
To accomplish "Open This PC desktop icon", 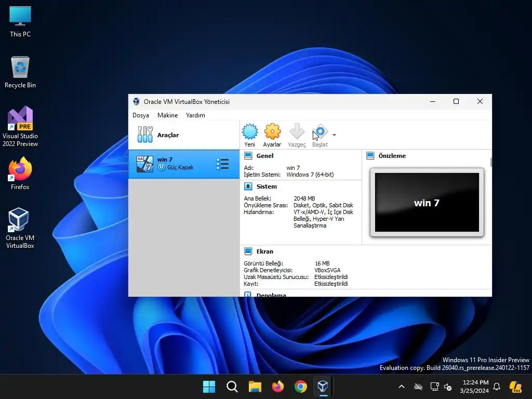I will click(x=20, y=21).
